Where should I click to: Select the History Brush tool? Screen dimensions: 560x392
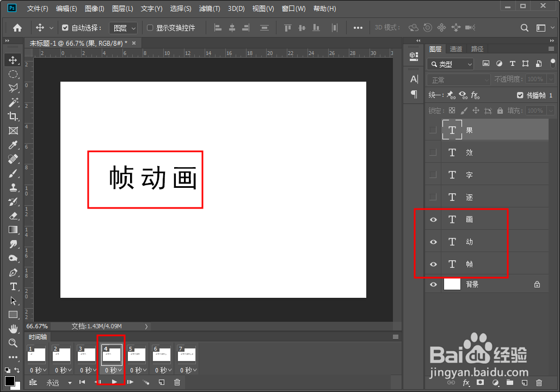pyautogui.click(x=13, y=201)
